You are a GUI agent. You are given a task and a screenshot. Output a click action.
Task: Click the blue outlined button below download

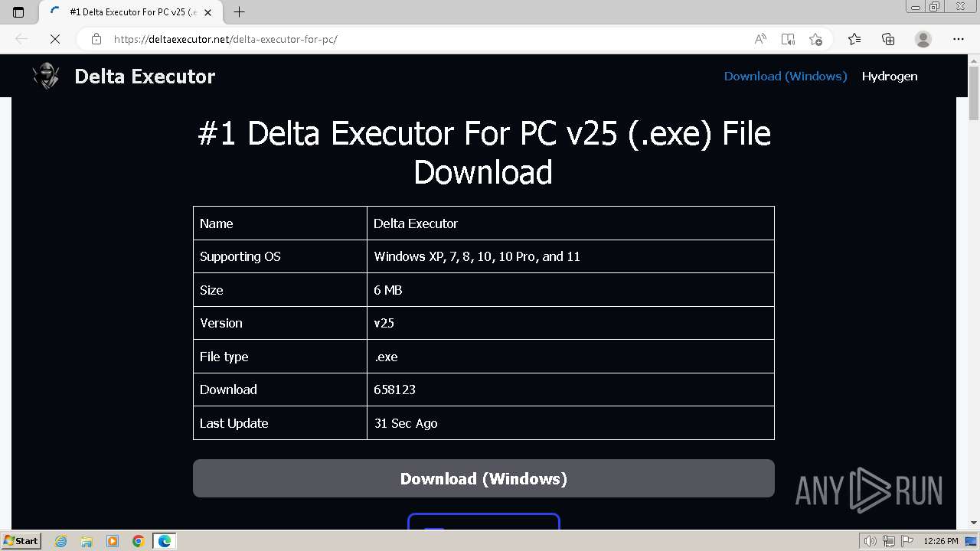coord(484,521)
